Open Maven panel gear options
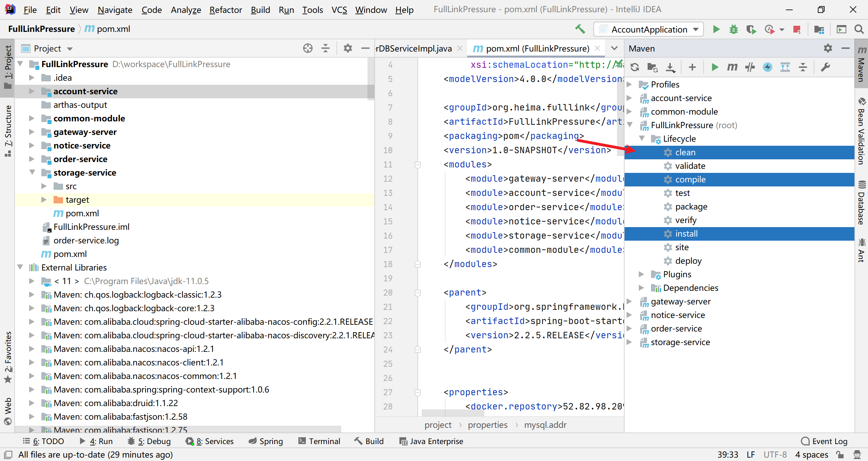 [x=828, y=48]
